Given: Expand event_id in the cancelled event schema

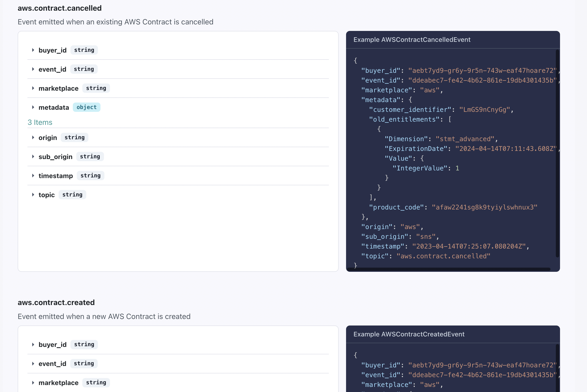Looking at the screenshot, I should [33, 69].
